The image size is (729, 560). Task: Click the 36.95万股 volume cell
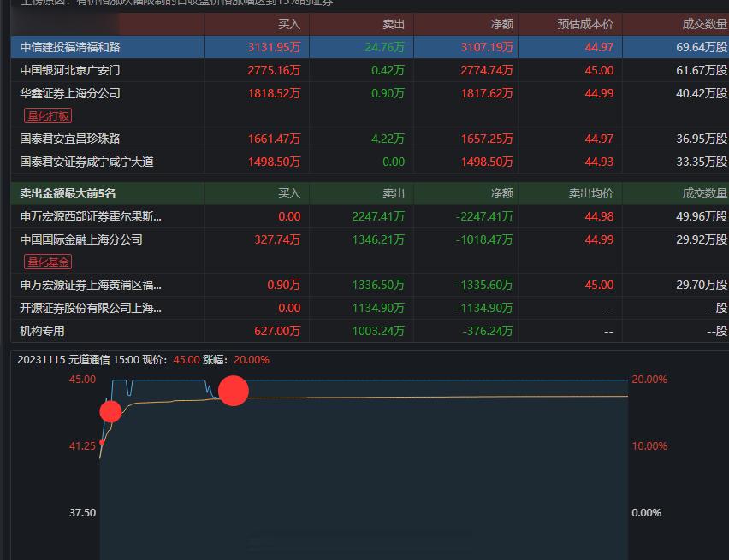(702, 139)
